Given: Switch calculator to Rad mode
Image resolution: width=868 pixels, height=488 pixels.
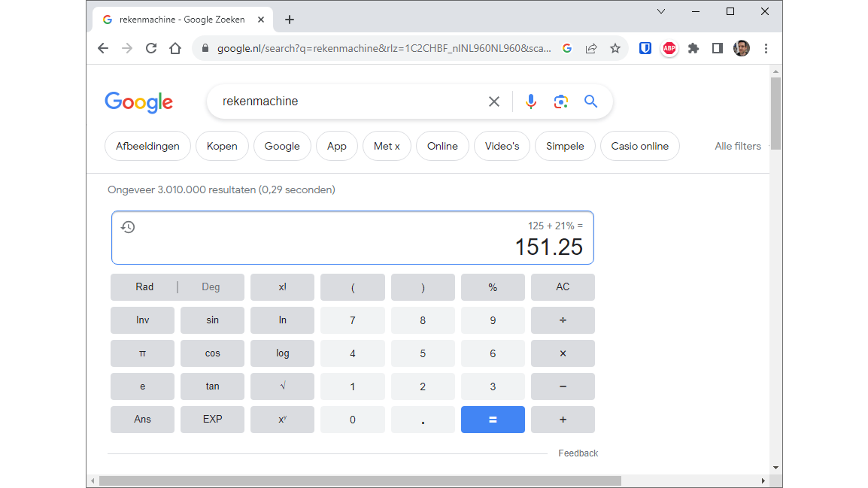Looking at the screenshot, I should coord(144,287).
